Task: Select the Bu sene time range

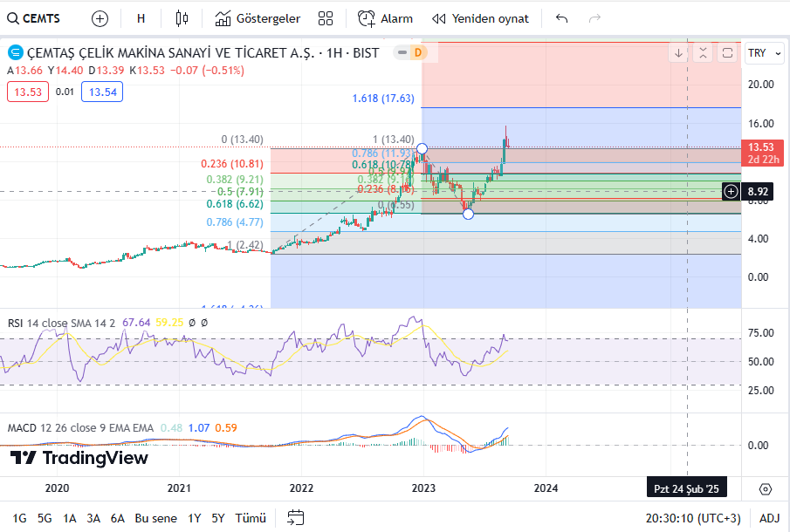Action: 155,518
